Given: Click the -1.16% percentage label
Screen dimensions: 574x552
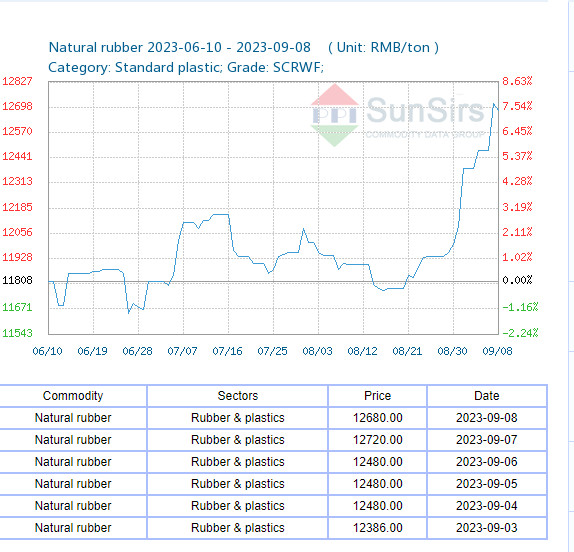Looking at the screenshot, I should [520, 307].
